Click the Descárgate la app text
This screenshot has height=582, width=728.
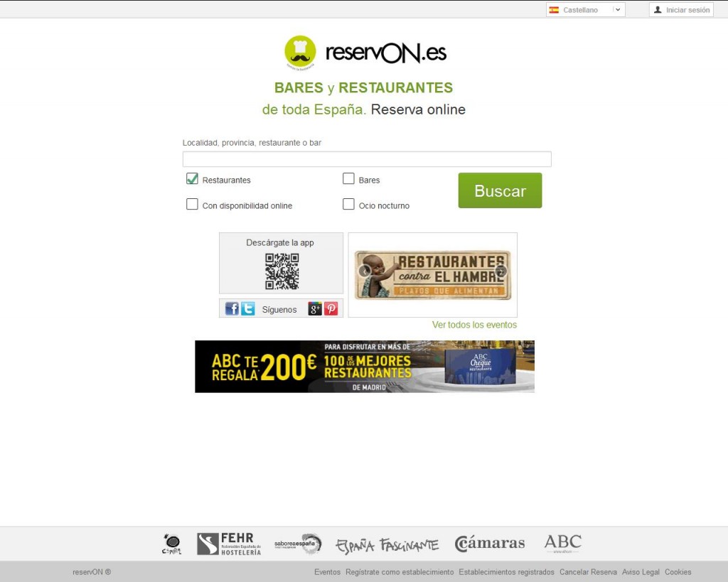280,243
